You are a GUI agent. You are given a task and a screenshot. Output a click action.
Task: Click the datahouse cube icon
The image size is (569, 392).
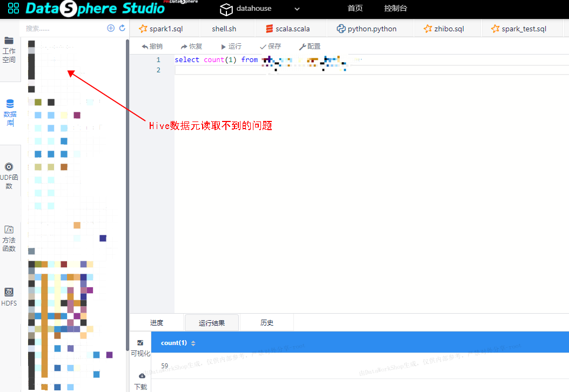pos(226,9)
